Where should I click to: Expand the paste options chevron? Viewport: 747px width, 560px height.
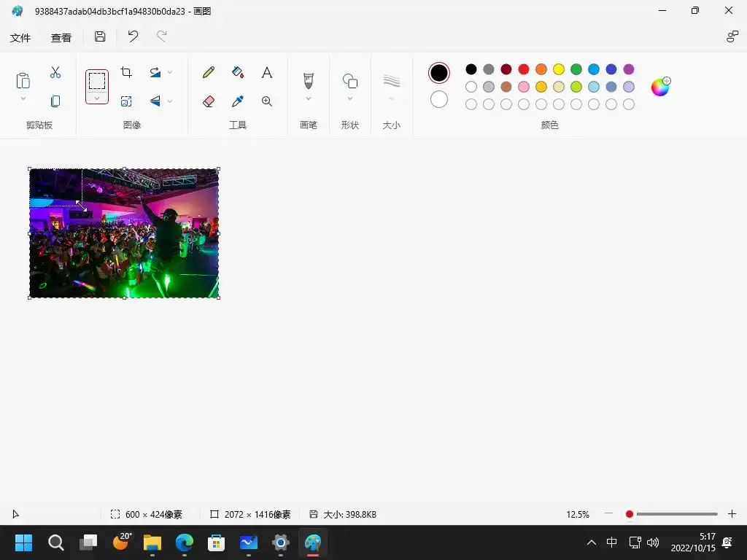pos(23,98)
